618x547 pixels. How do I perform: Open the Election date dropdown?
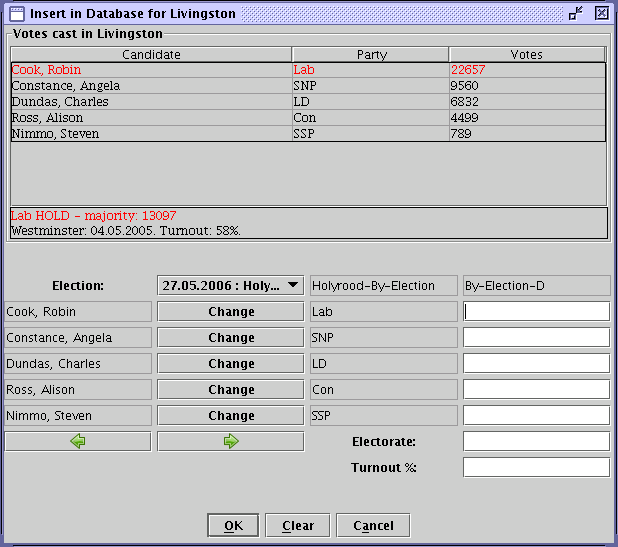click(x=231, y=285)
